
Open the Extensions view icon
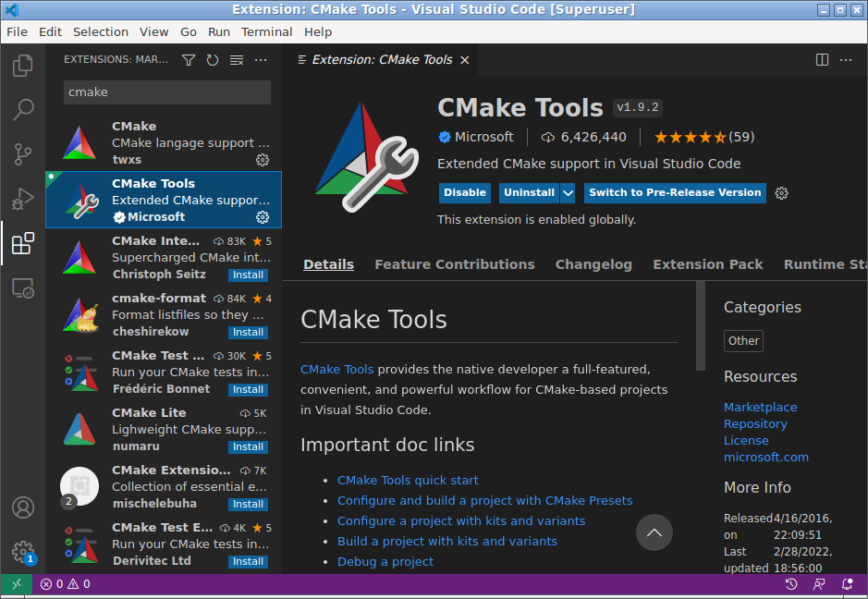click(x=23, y=243)
